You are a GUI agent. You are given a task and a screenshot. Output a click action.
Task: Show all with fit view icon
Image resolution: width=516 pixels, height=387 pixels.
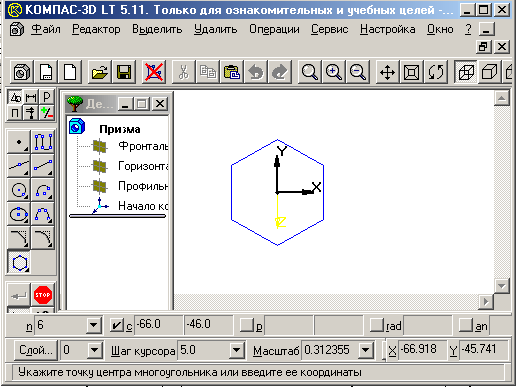pos(411,72)
